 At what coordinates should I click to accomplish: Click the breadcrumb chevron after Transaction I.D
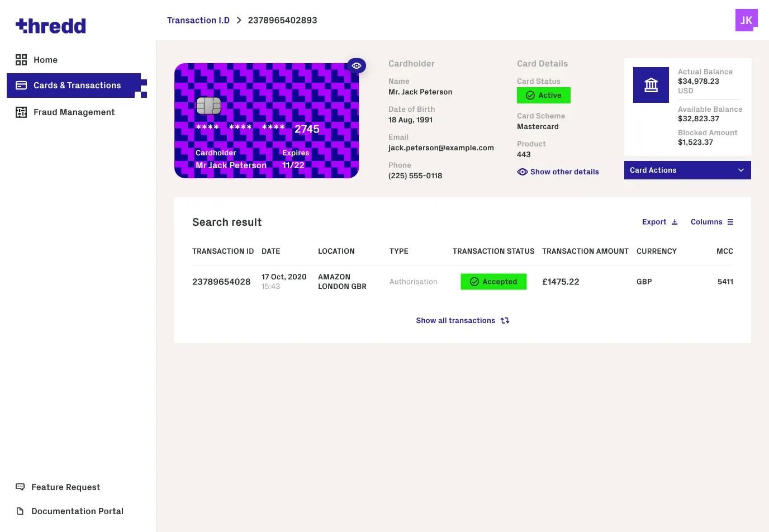tap(239, 20)
